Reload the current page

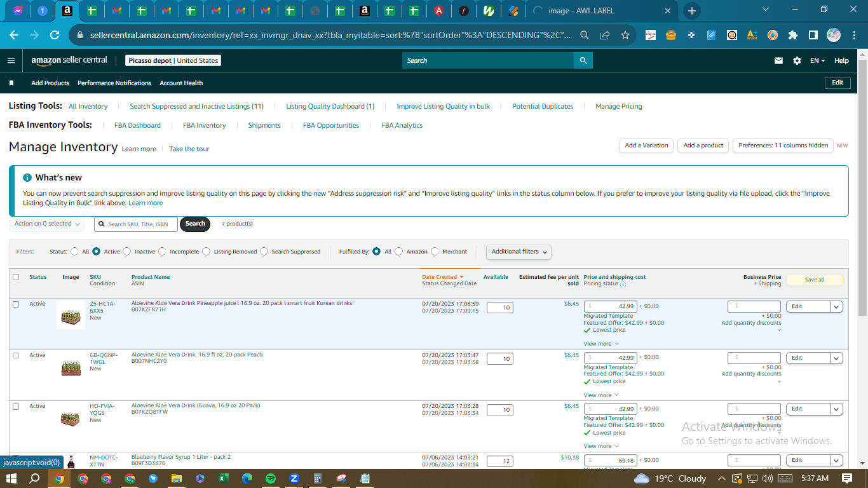[x=55, y=36]
